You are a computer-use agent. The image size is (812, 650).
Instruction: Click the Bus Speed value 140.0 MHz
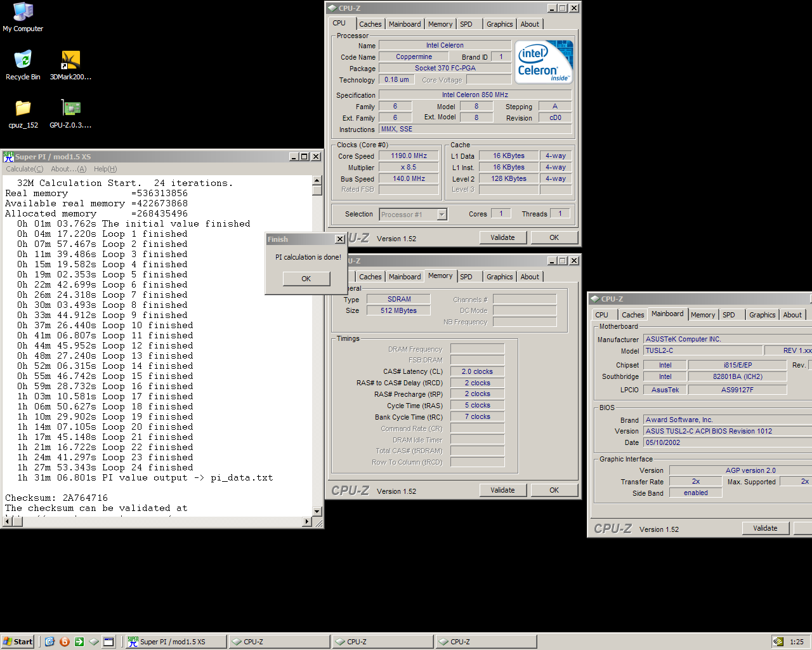[409, 179]
